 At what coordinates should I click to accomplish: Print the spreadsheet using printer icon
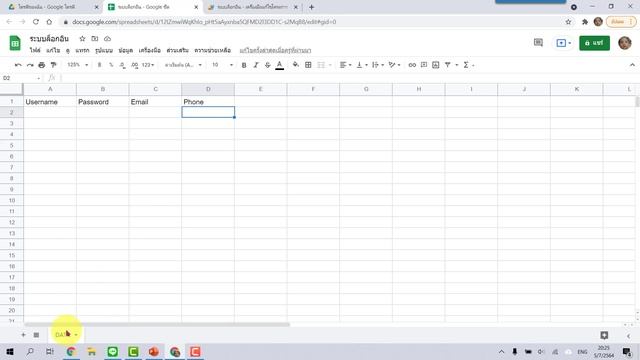pyautogui.click(x=42, y=65)
